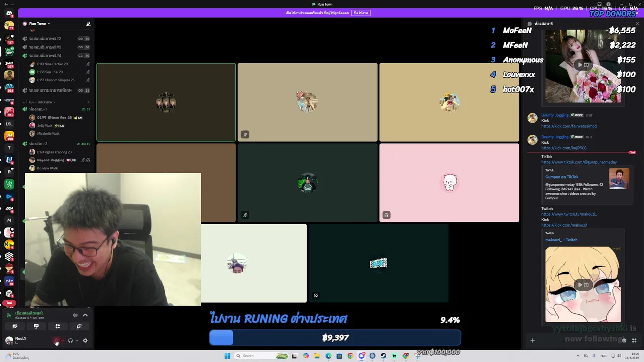
Task: Click the TikTok embed profile thumbnail
Action: [x=619, y=178]
